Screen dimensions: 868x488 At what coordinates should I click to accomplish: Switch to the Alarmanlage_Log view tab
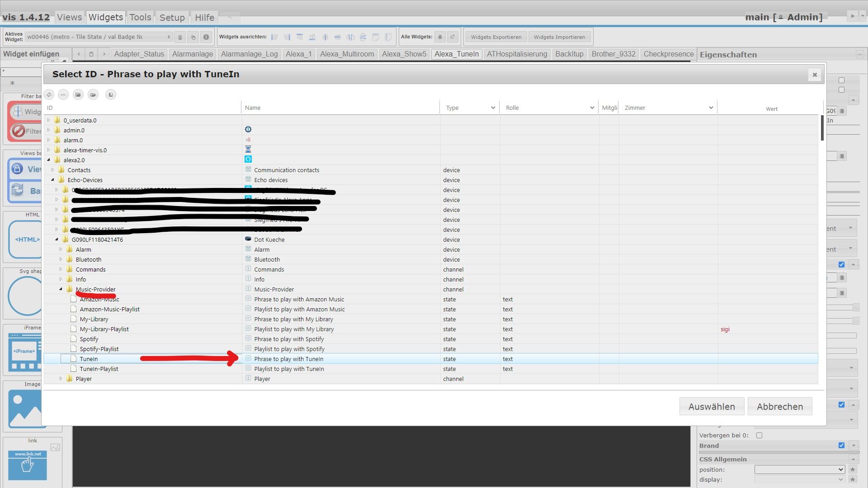pyautogui.click(x=249, y=54)
